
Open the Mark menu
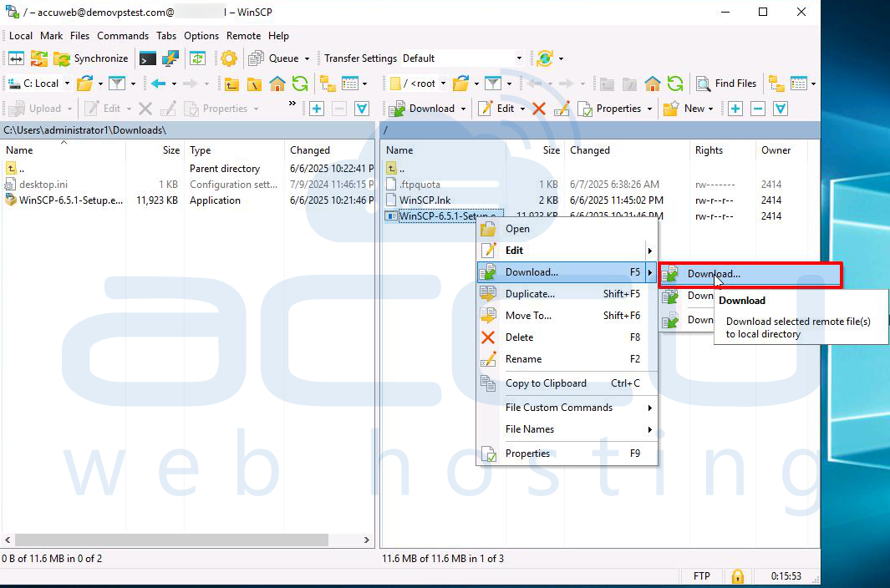[51, 36]
